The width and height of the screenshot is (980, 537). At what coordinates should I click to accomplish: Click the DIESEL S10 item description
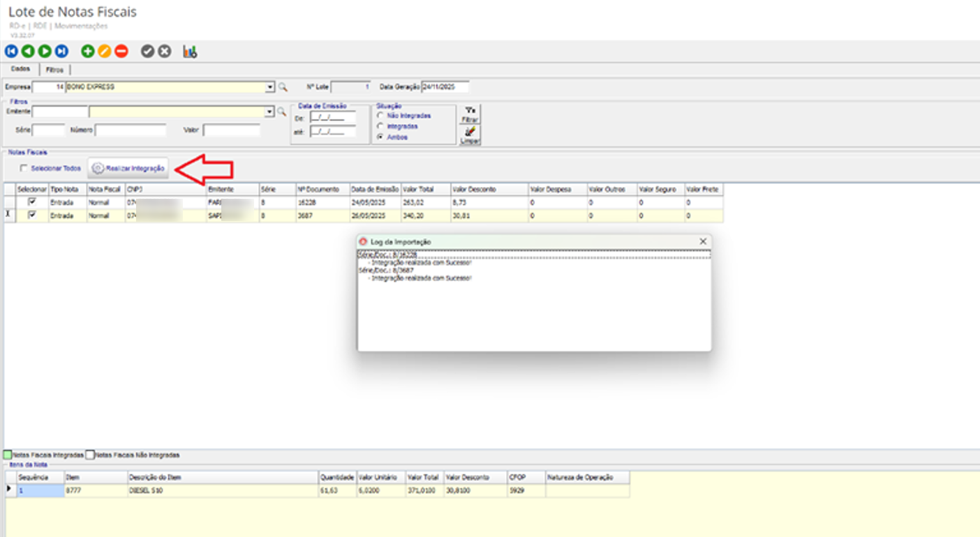point(223,491)
